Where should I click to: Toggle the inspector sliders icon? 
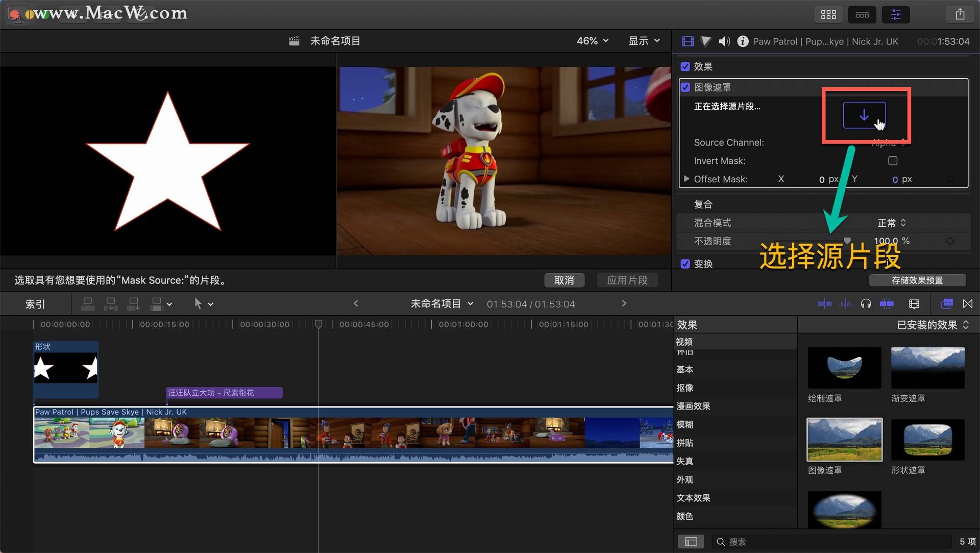pos(895,14)
